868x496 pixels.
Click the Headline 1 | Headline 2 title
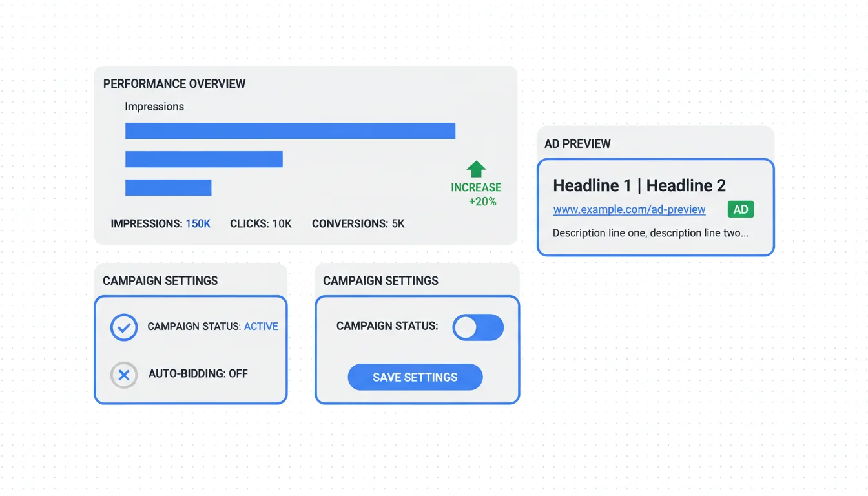[639, 186]
